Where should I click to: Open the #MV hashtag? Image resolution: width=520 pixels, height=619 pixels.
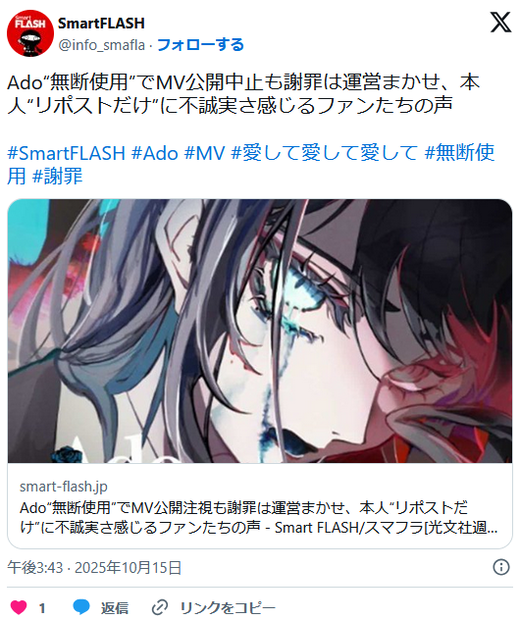[205, 153]
